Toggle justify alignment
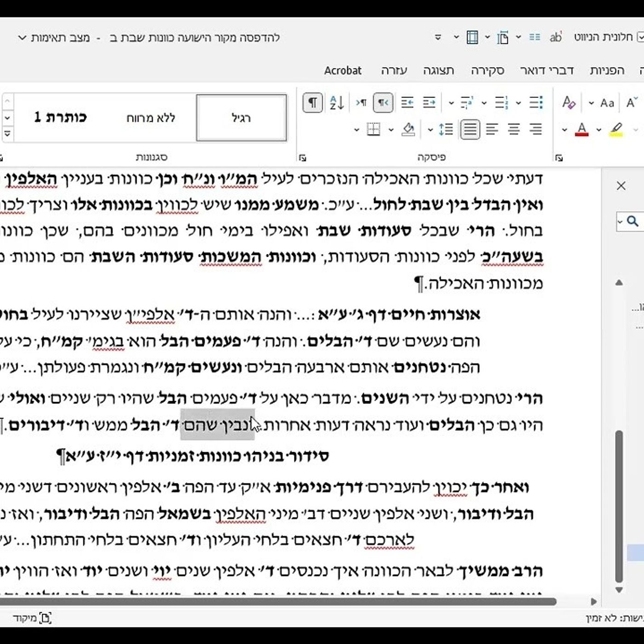644x644 pixels. click(x=470, y=129)
